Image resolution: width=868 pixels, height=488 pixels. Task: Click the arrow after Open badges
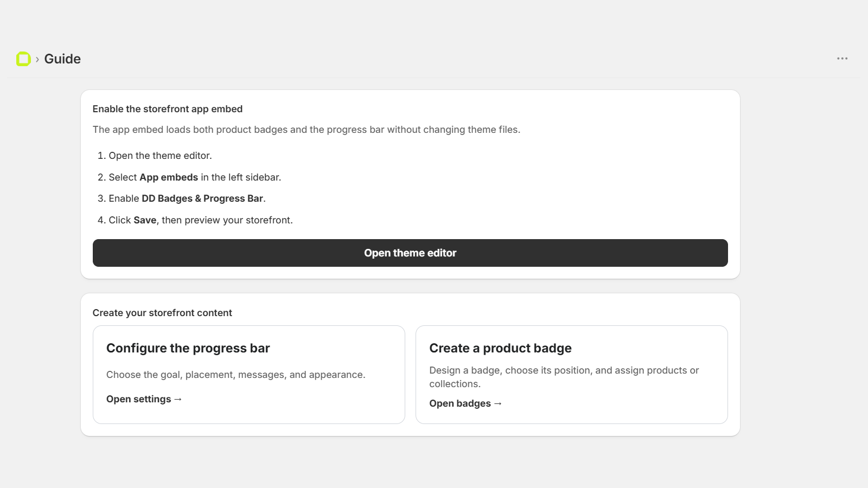tap(498, 403)
